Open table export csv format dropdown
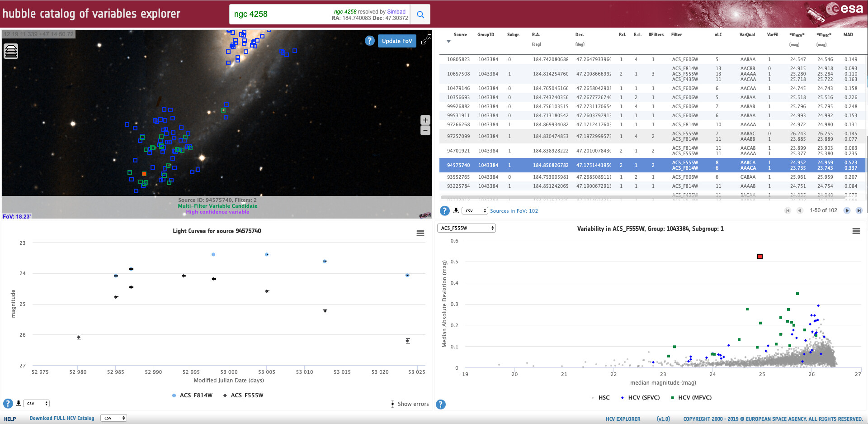Image resolution: width=868 pixels, height=424 pixels. coord(475,211)
